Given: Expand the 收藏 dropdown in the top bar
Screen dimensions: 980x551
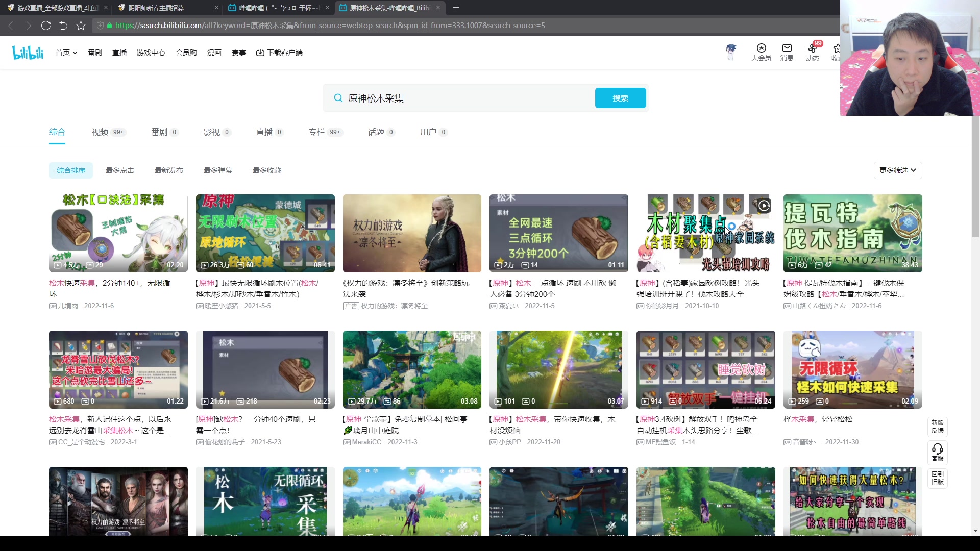Looking at the screenshot, I should [x=837, y=52].
